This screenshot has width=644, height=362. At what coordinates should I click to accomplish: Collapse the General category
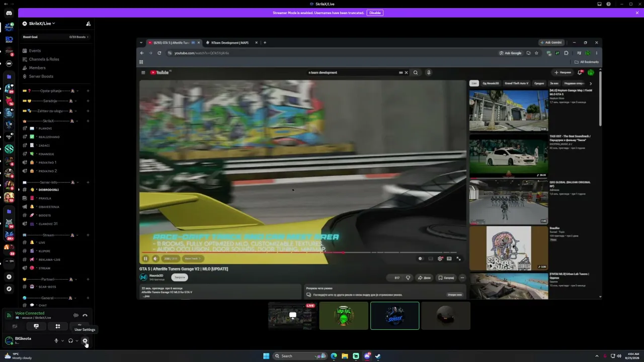click(x=49, y=298)
